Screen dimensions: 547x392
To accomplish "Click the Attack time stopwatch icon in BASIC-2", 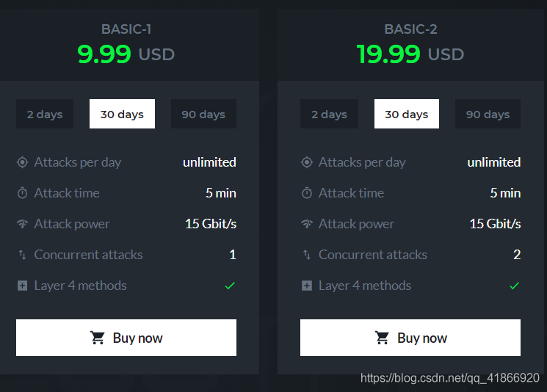I will coord(307,193).
